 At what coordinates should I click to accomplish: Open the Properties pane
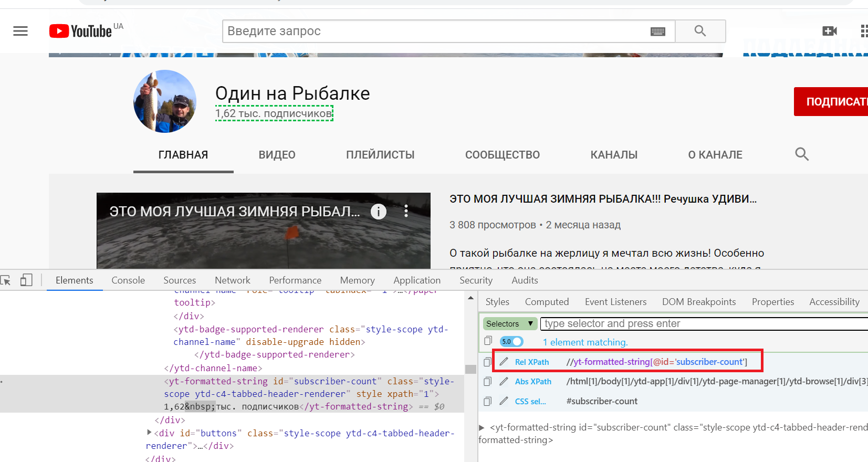[773, 302]
